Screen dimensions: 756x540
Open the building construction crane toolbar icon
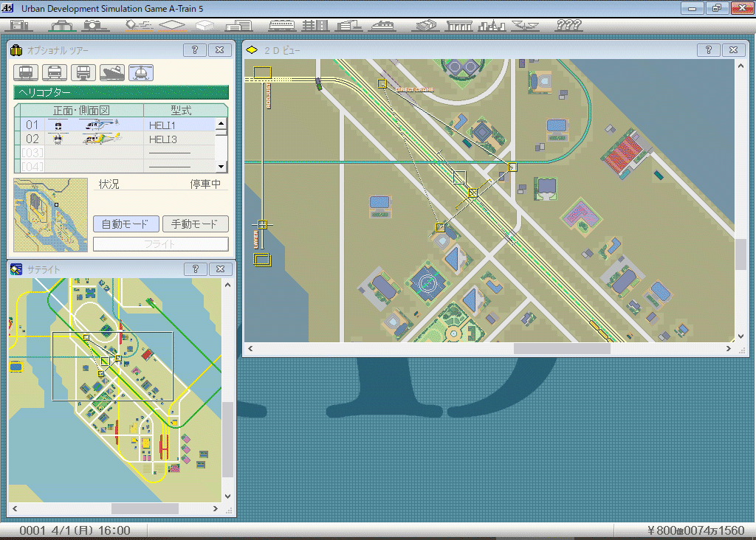pyautogui.click(x=349, y=26)
